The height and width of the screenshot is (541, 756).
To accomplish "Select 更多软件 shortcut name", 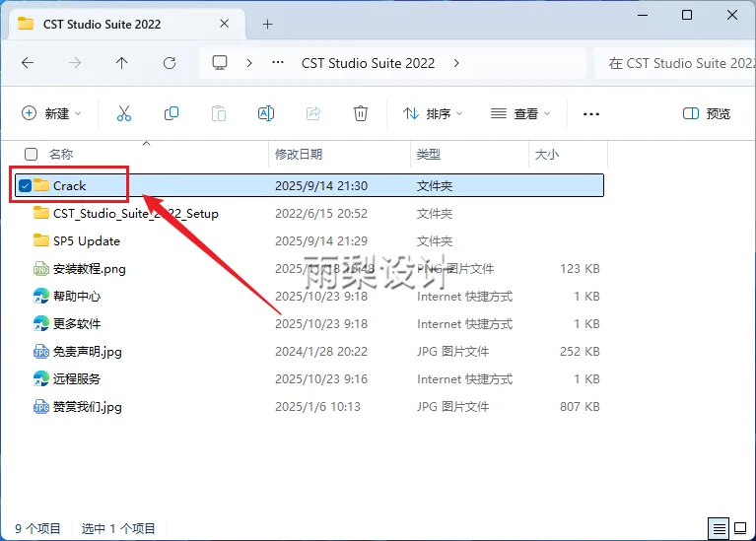I will 77,323.
